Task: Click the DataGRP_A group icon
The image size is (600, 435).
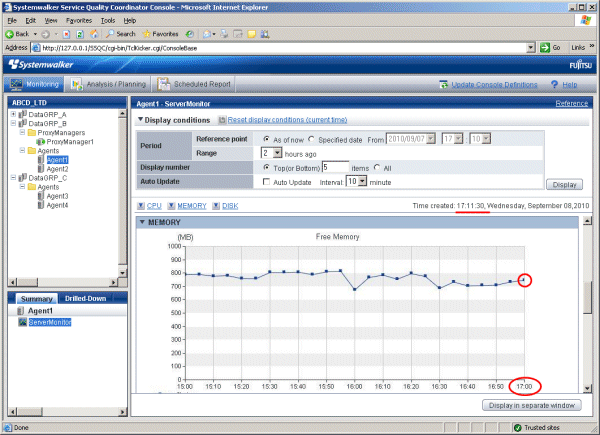Action: coord(23,114)
